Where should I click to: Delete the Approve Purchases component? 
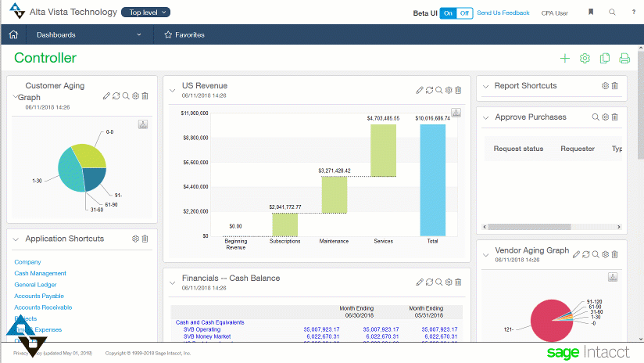pos(615,117)
